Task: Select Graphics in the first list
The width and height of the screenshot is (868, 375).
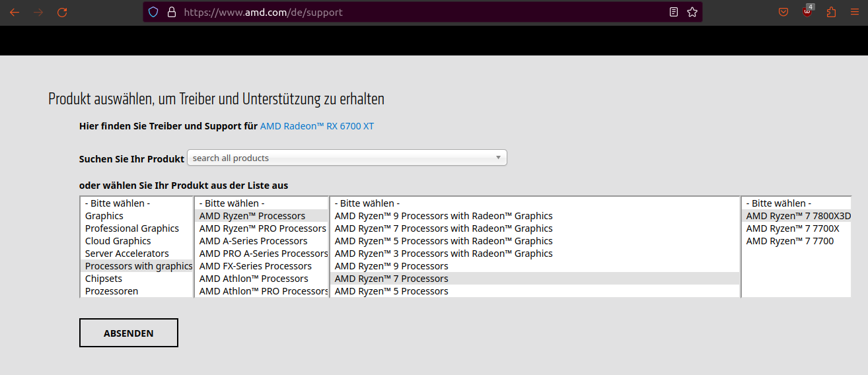Action: [x=137, y=216]
